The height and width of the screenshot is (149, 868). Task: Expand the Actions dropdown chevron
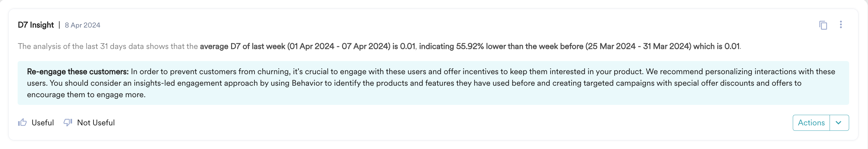point(839,123)
